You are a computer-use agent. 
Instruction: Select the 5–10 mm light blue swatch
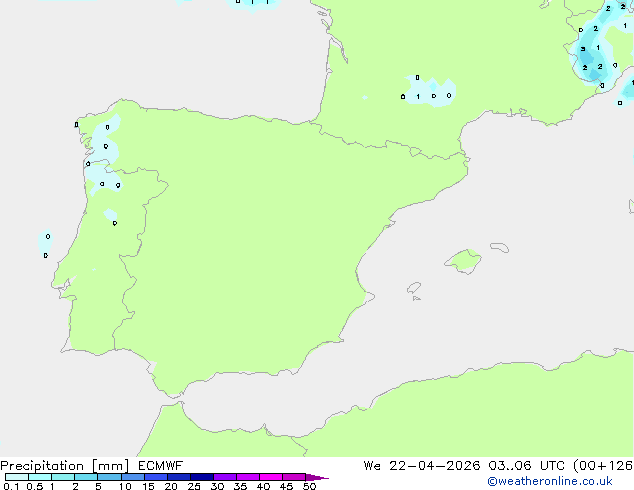pos(109,477)
